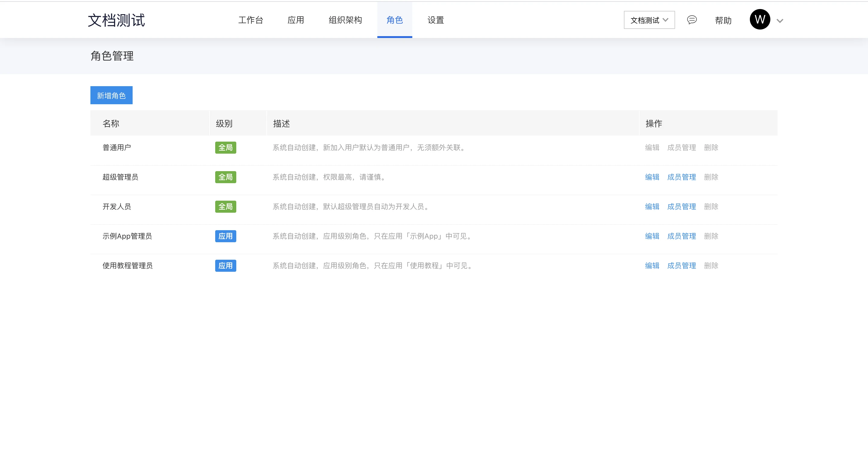Open the 文档测试 workspace dropdown
Image resolution: width=868 pixels, height=473 pixels.
tap(649, 20)
